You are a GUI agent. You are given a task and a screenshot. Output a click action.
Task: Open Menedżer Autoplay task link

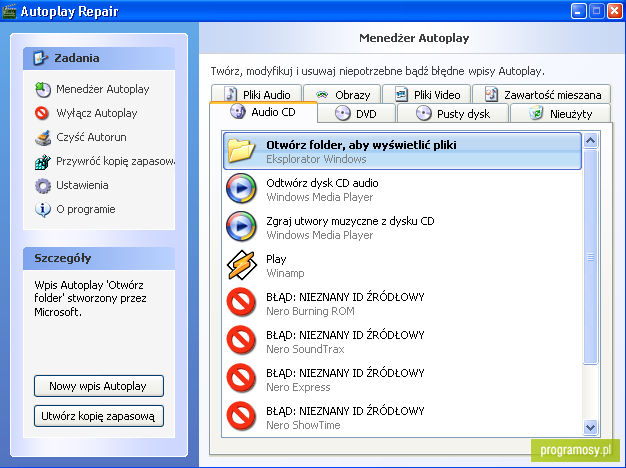pyautogui.click(x=103, y=89)
